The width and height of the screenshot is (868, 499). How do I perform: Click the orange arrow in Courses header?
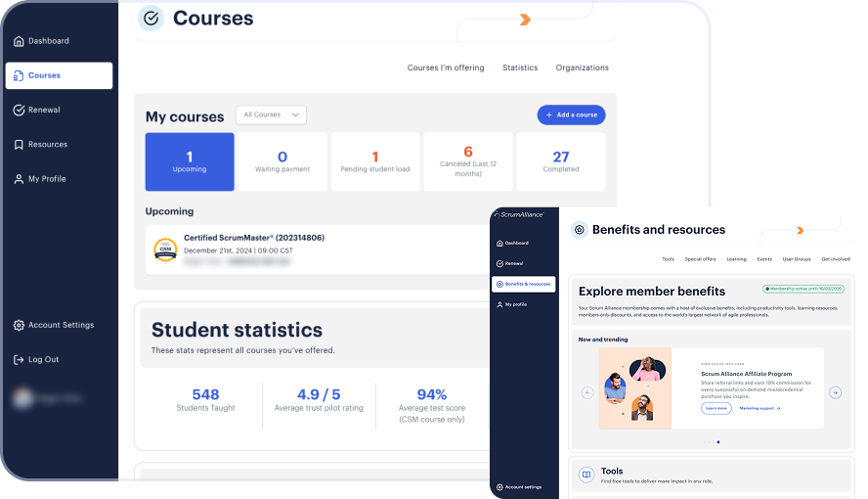525,20
